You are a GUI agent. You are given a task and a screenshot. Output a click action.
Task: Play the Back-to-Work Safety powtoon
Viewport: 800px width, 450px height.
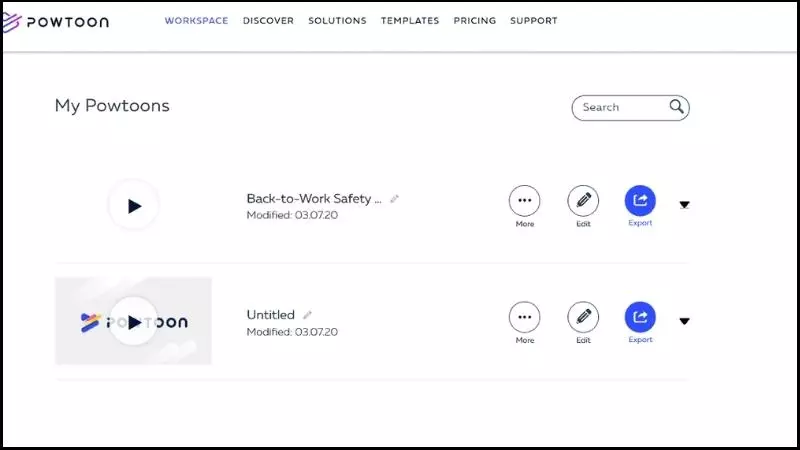pyautogui.click(x=134, y=206)
